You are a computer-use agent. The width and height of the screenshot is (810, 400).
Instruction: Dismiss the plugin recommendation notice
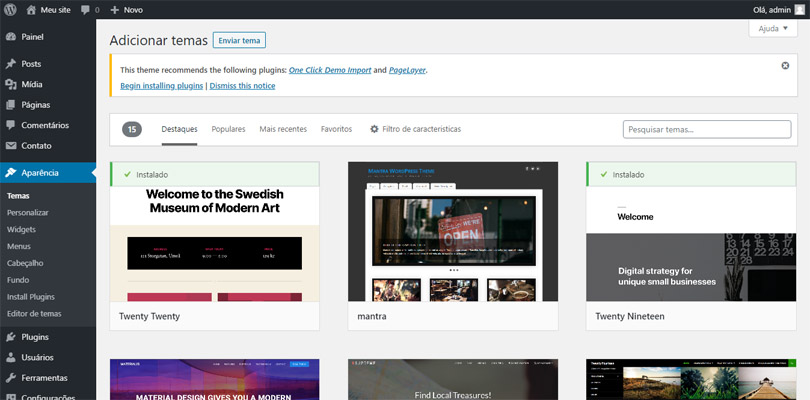coord(785,66)
